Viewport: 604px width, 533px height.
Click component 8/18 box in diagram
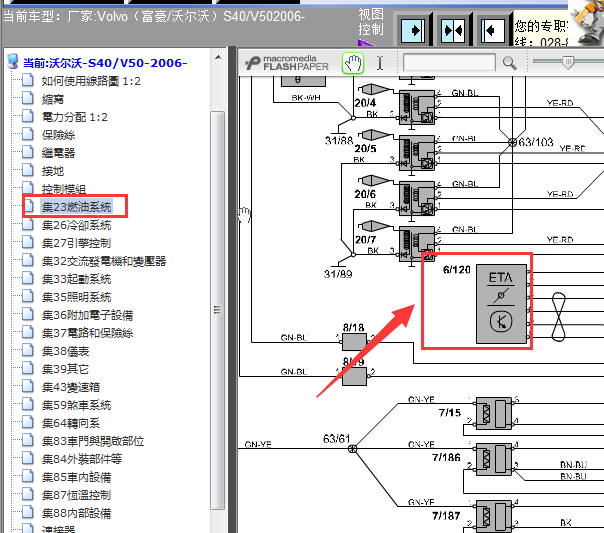click(x=354, y=342)
